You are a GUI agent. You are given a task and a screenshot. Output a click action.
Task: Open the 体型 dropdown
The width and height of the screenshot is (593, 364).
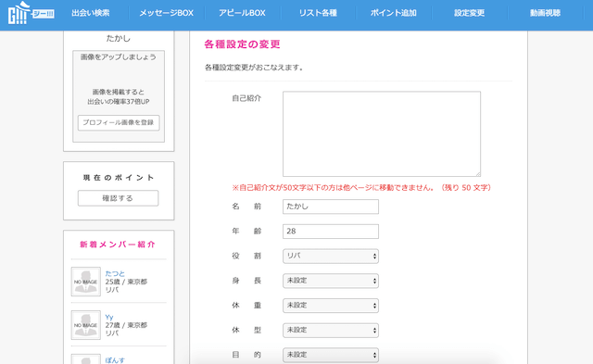coord(331,331)
